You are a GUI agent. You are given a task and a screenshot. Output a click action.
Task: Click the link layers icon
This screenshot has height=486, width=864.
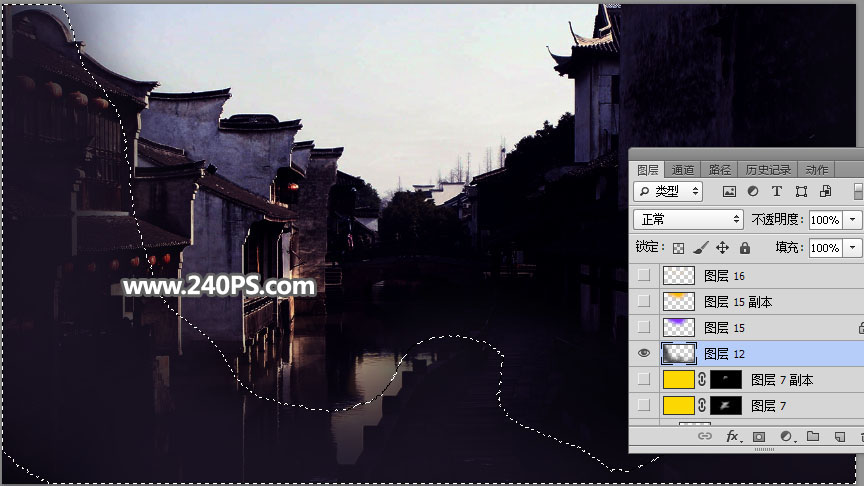[705, 436]
